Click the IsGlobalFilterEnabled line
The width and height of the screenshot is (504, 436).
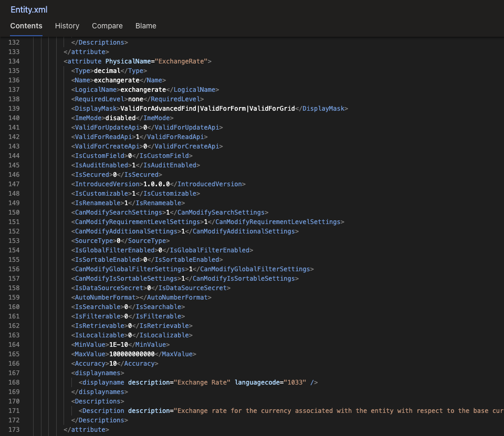162,250
